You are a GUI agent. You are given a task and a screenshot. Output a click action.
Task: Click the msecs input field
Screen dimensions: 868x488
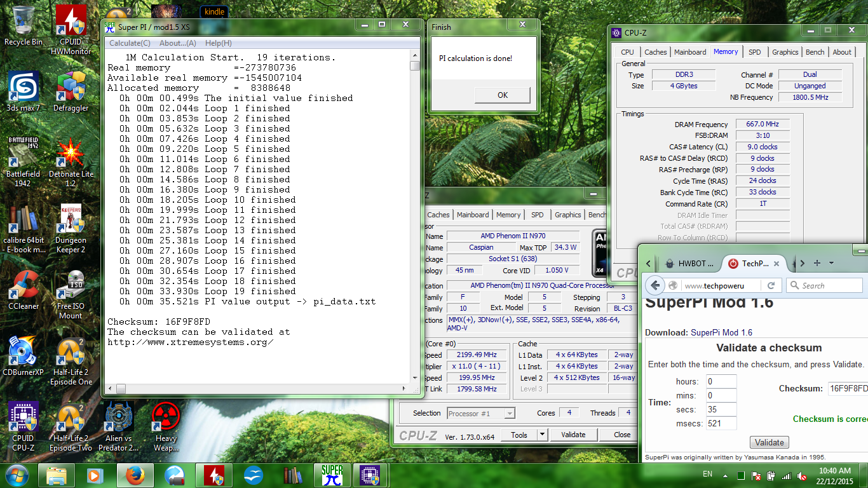pos(721,423)
